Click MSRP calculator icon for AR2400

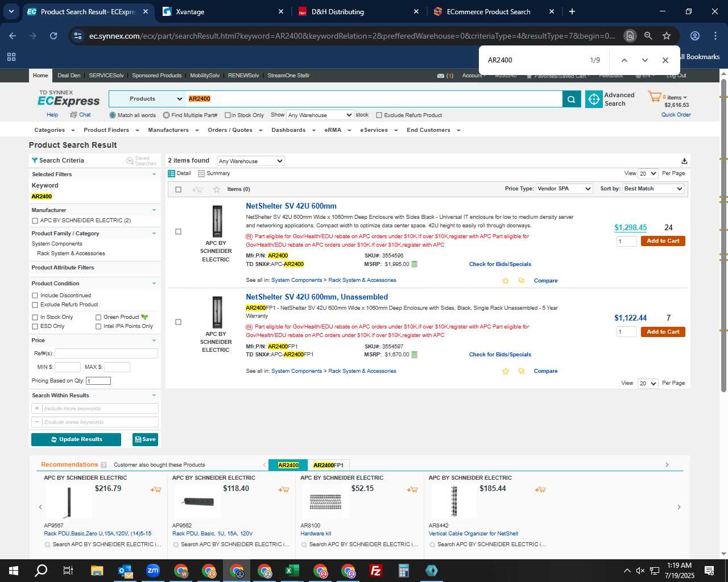click(414, 264)
